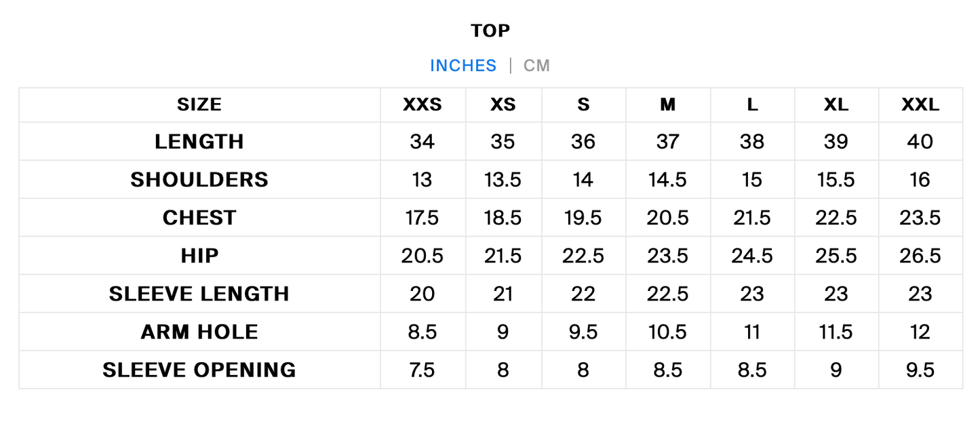Screen dimensions: 980x426
Task: Click the SLEEVE LENGTH row label
Action: (x=199, y=294)
